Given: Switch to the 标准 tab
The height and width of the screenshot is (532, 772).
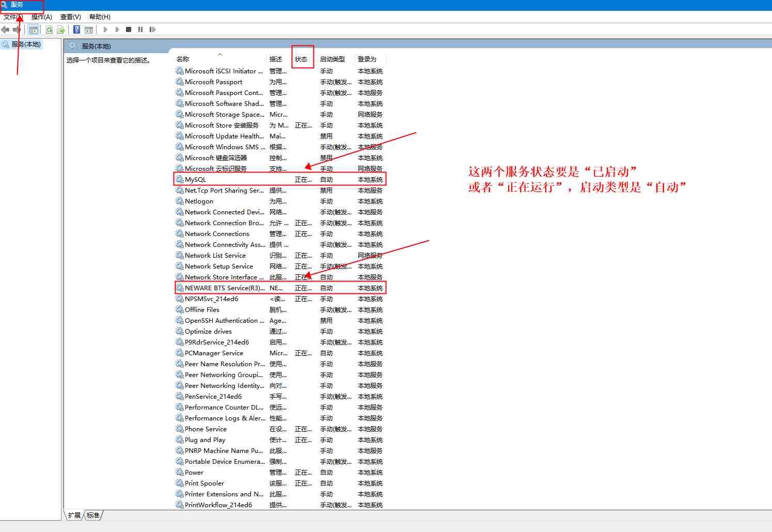Looking at the screenshot, I should [x=93, y=515].
